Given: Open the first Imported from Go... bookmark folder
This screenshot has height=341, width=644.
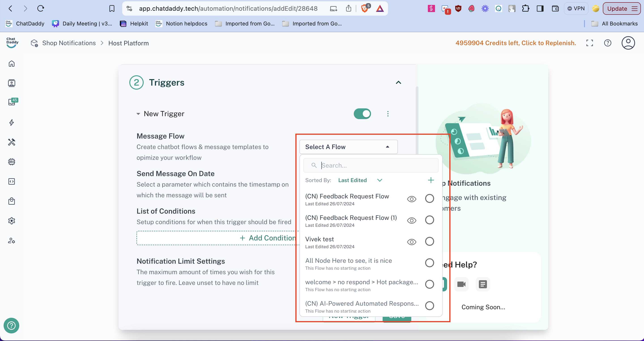Looking at the screenshot, I should pos(245,23).
